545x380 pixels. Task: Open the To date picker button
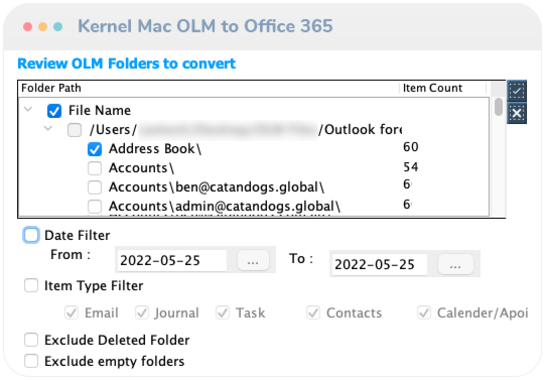coord(455,264)
